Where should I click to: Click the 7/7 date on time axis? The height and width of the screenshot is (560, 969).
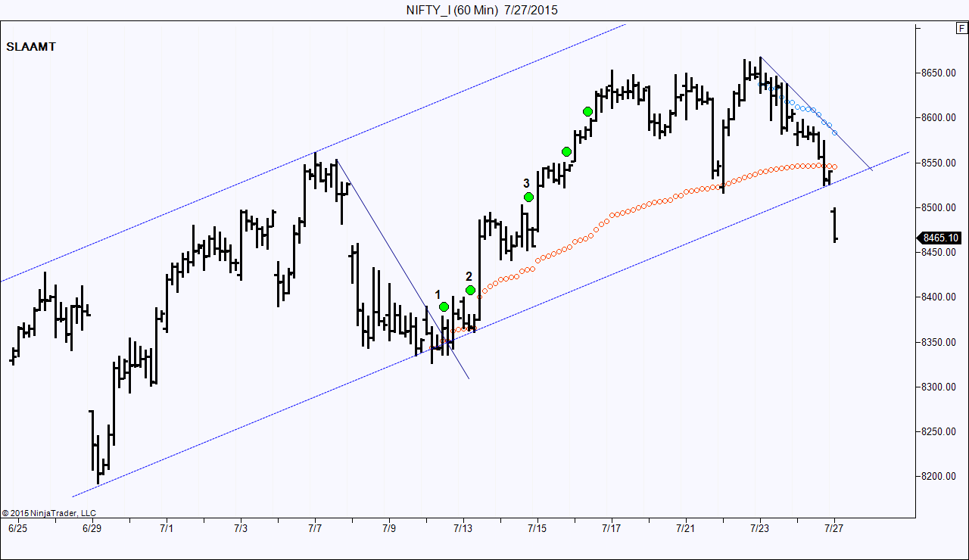coord(315,528)
